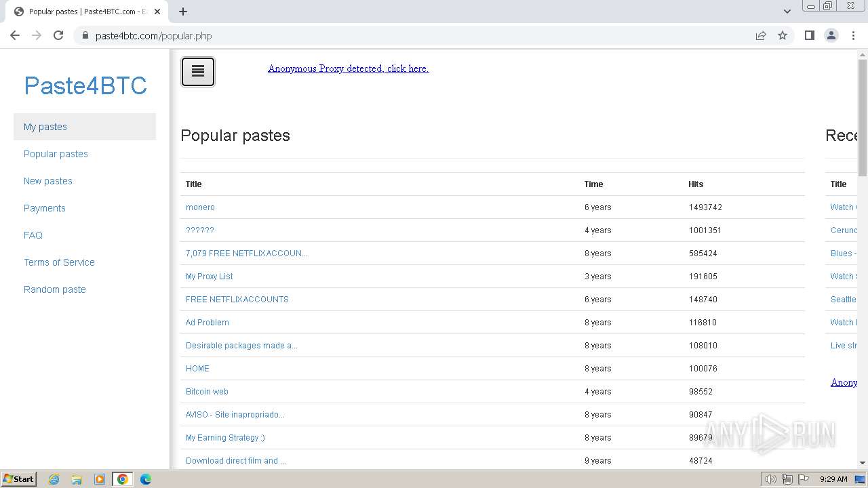The height and width of the screenshot is (488, 868).
Task: Click the Time column header
Action: click(593, 184)
